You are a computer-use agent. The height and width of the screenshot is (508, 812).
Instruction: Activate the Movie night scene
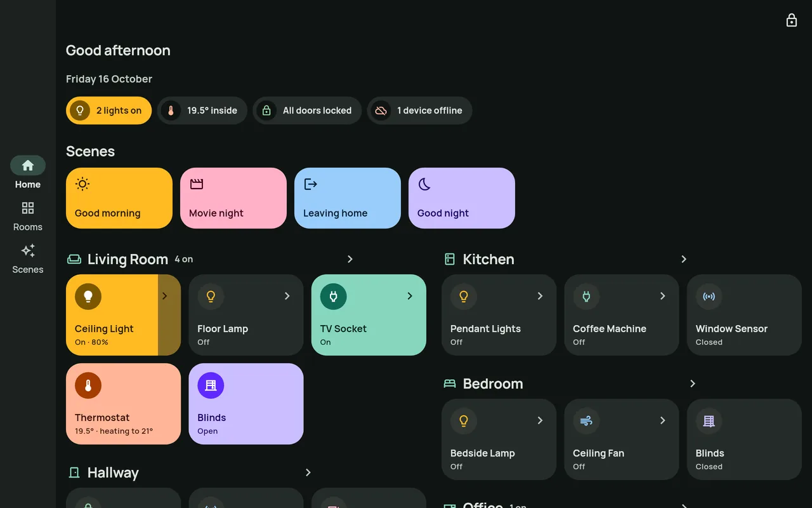(x=233, y=198)
